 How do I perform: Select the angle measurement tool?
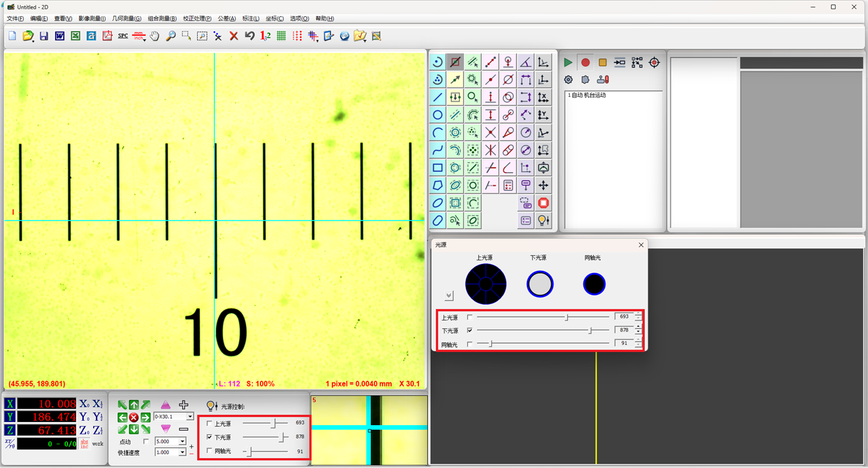point(526,62)
